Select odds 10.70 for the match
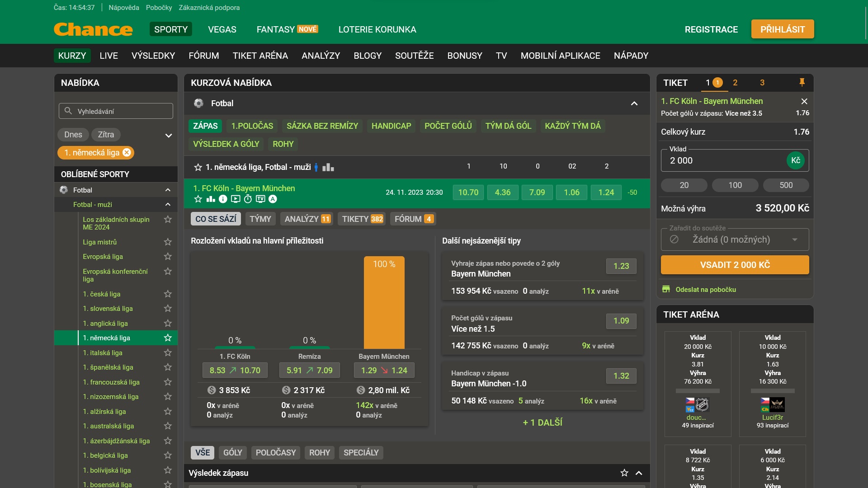The image size is (868, 488). coord(468,192)
